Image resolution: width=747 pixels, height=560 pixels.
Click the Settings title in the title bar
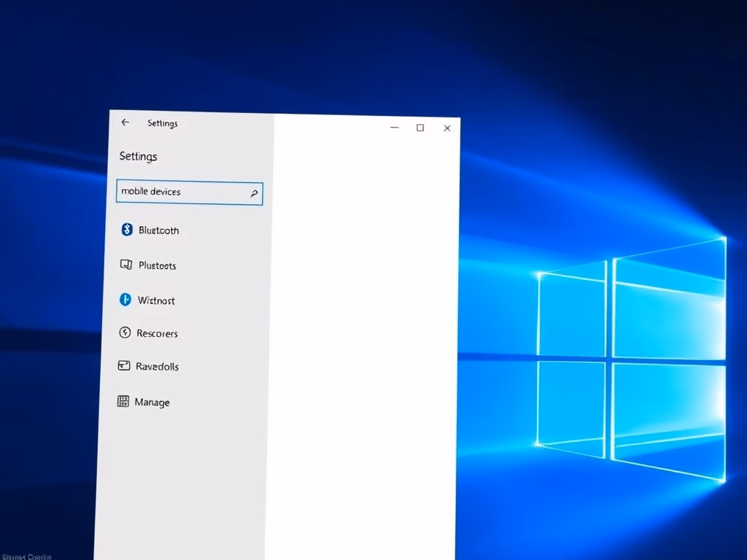162,123
